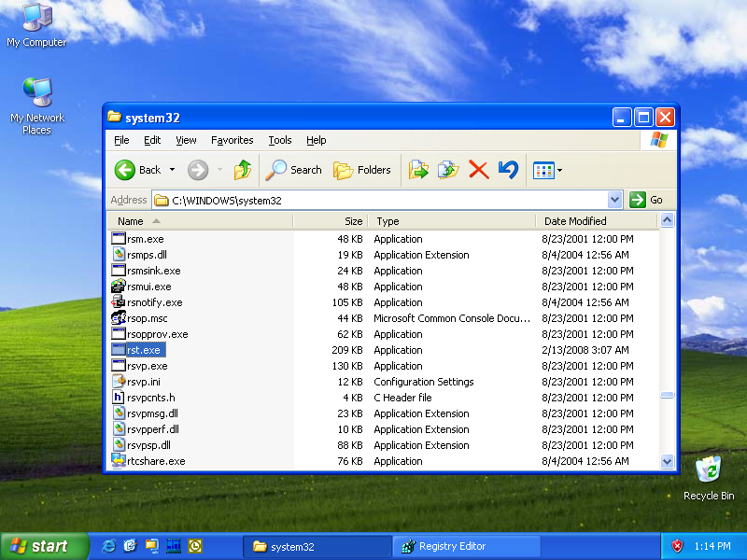This screenshot has width=747, height=560.
Task: Select the rsopprov.exe file icon
Action: click(x=119, y=334)
